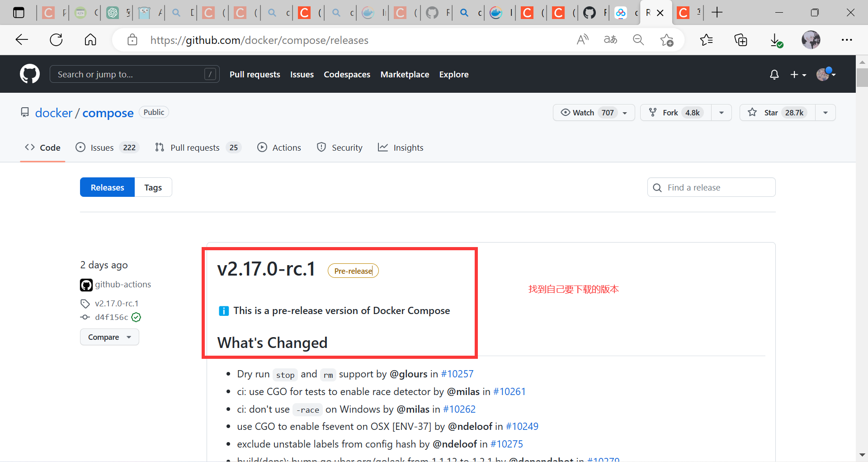
Task: Click the Find a release search field
Action: point(712,187)
